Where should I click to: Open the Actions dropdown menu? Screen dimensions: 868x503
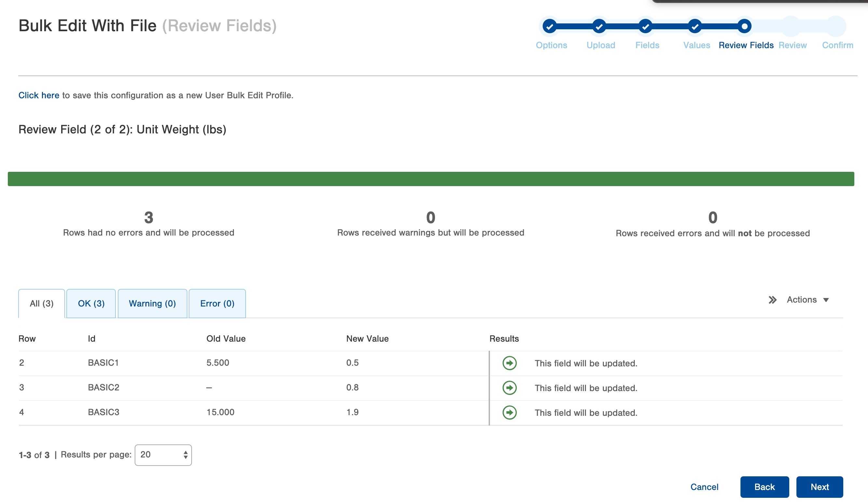coord(807,300)
